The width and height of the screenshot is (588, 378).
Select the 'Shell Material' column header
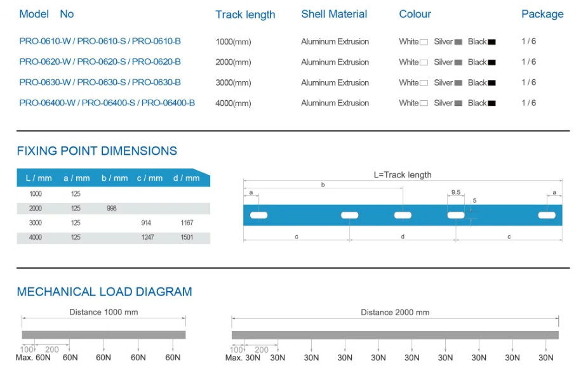coord(334,14)
